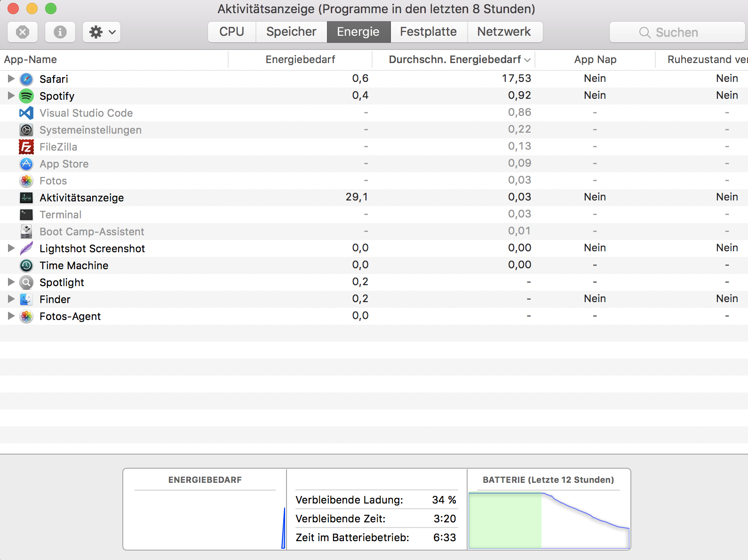Screen dimensions: 748x560
Task: Click the Verbleibende Ladung 34 % value
Action: [x=444, y=500]
